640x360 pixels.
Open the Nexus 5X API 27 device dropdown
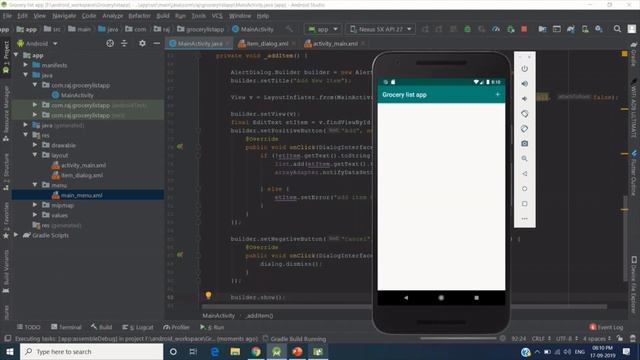[x=381, y=29]
